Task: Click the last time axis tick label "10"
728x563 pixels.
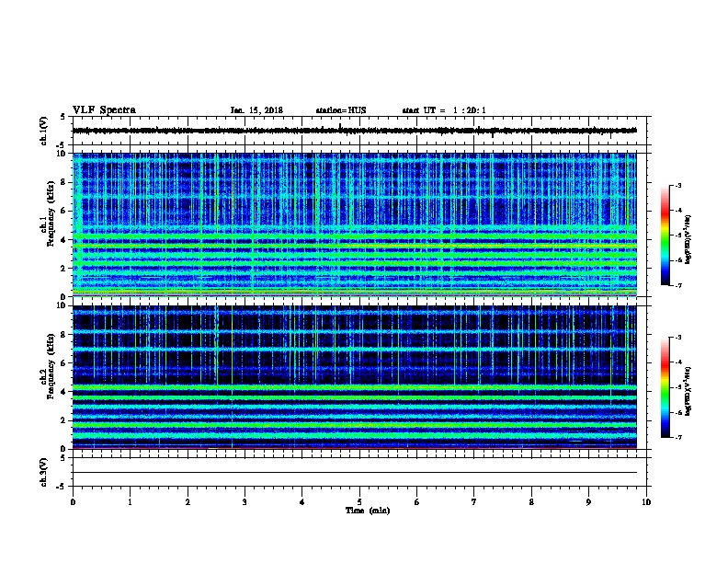Action: pyautogui.click(x=646, y=502)
